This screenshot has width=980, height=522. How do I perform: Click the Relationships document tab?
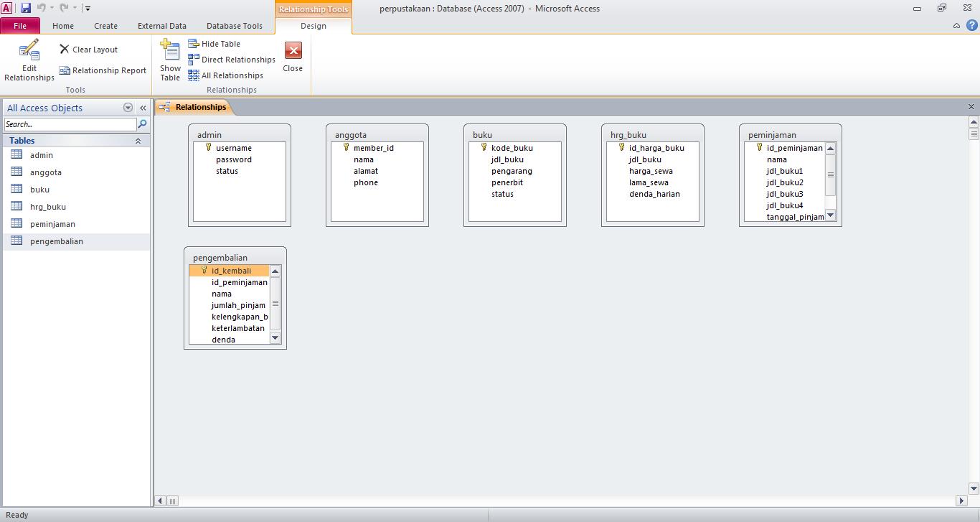tap(194, 107)
